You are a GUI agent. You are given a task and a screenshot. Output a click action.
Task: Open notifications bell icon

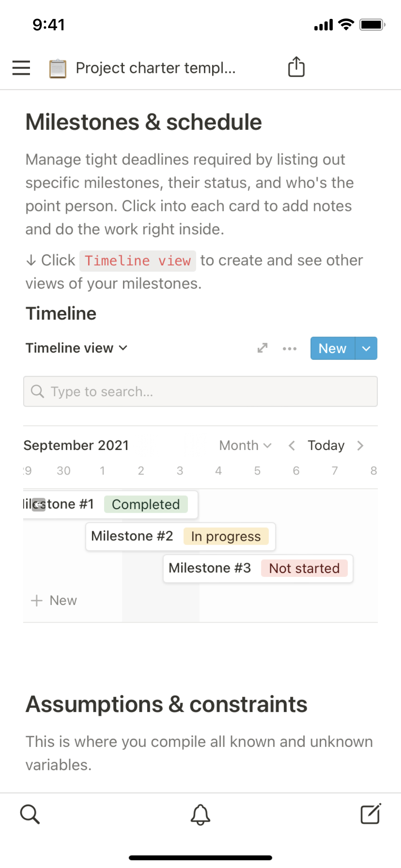[200, 815]
